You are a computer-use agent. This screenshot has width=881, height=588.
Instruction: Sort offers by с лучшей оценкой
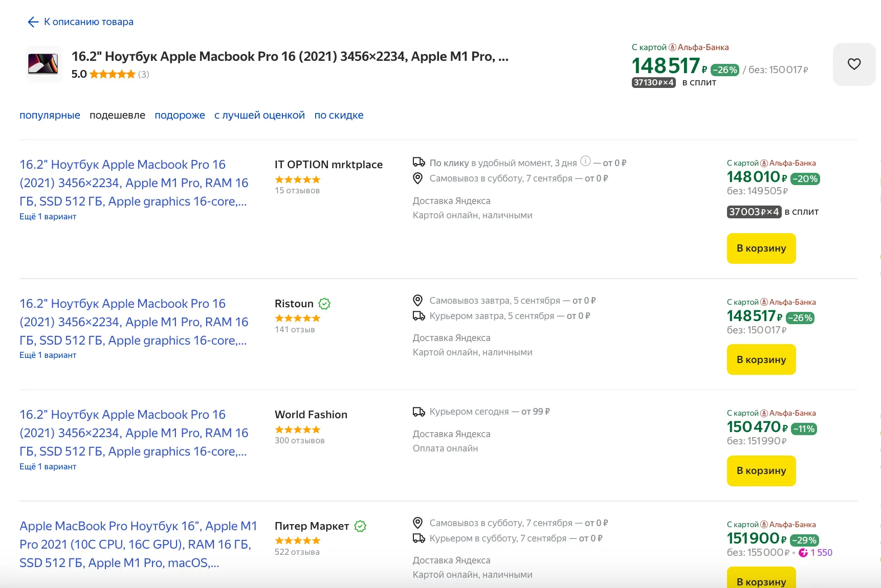pyautogui.click(x=259, y=115)
